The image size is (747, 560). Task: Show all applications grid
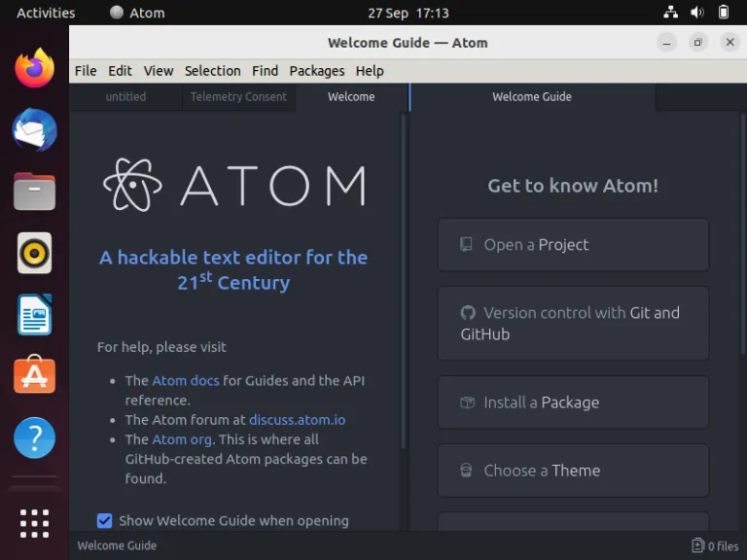coord(34,523)
